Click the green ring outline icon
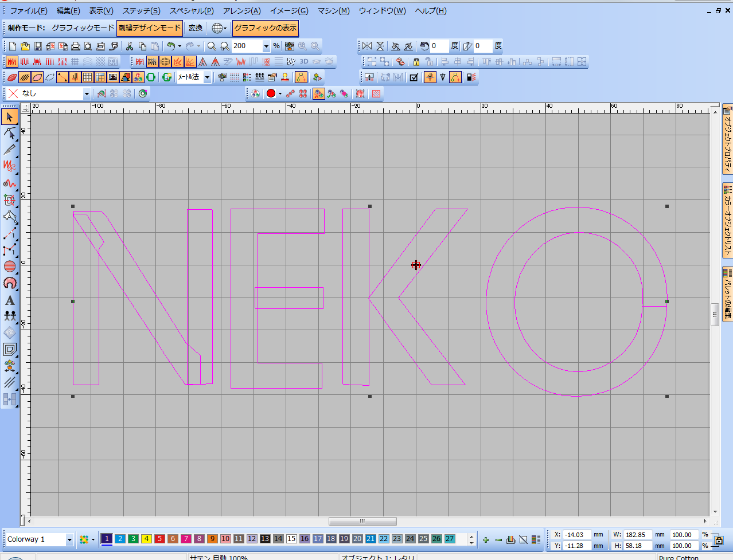This screenshot has width=733, height=560. 151,77
